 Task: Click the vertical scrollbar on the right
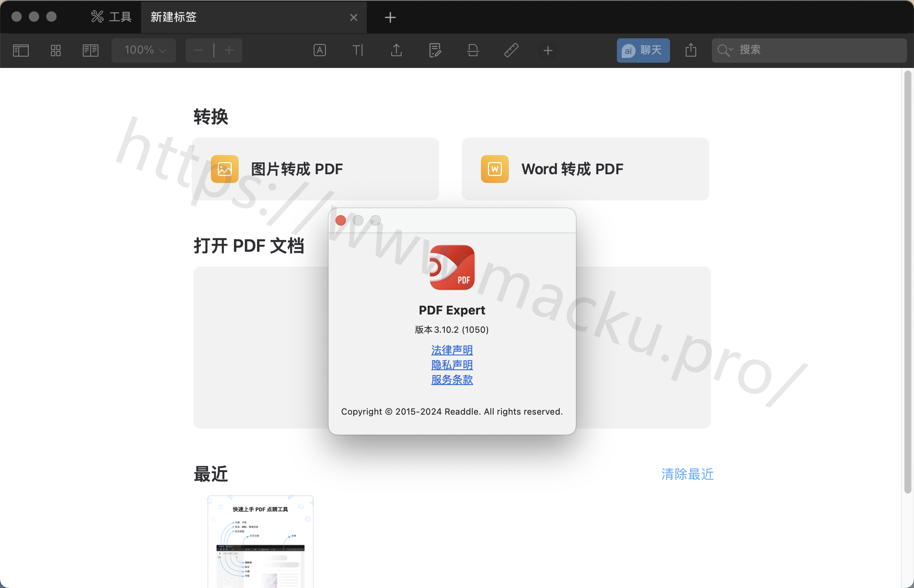pyautogui.click(x=908, y=282)
